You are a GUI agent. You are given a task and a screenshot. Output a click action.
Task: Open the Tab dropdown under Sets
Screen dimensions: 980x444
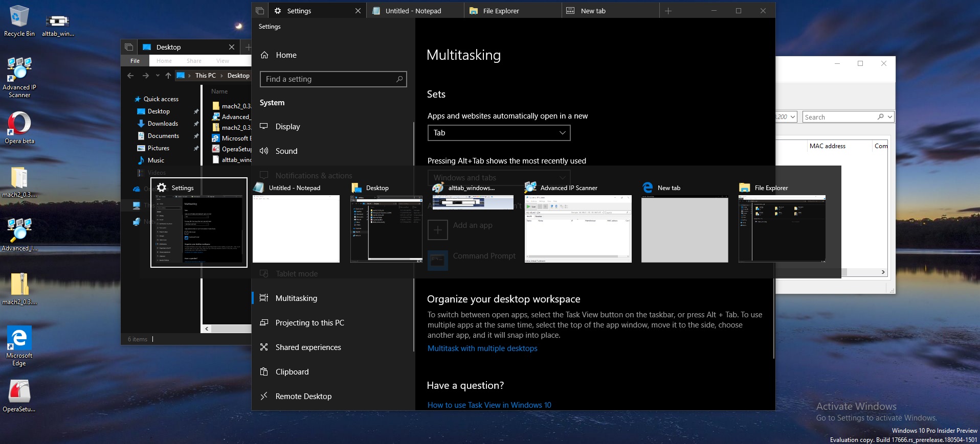pyautogui.click(x=499, y=133)
